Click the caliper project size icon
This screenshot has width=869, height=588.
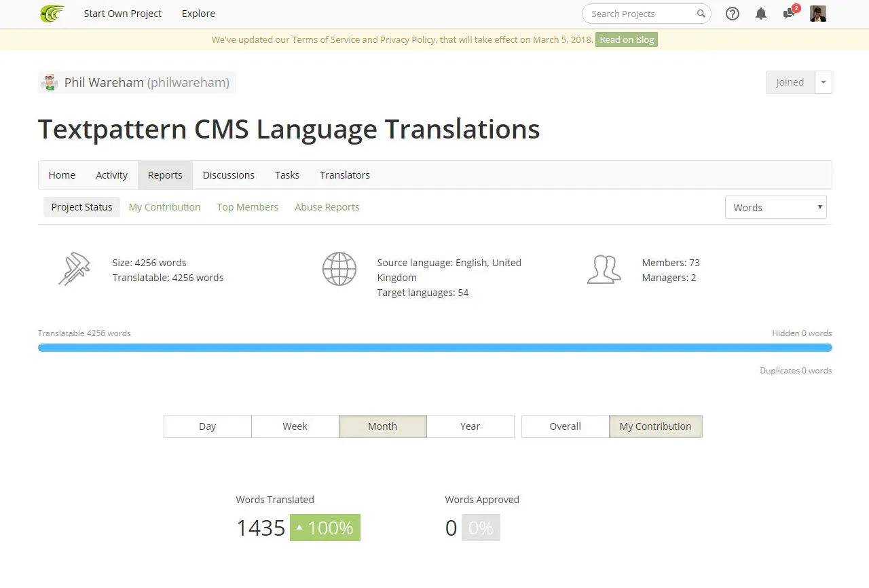[x=74, y=269]
